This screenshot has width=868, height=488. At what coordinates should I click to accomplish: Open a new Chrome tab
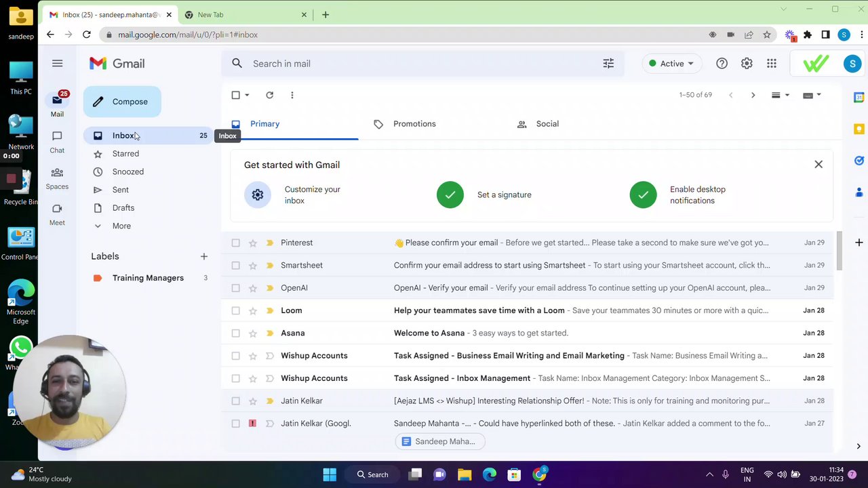(325, 15)
